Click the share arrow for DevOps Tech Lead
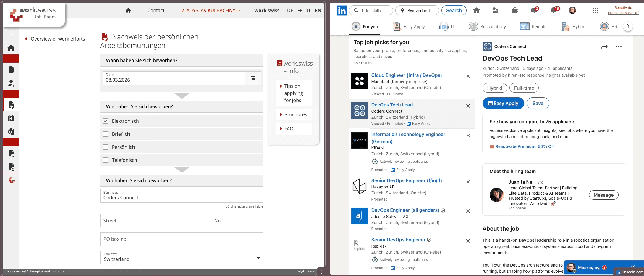The image size is (644, 276). coord(604,47)
